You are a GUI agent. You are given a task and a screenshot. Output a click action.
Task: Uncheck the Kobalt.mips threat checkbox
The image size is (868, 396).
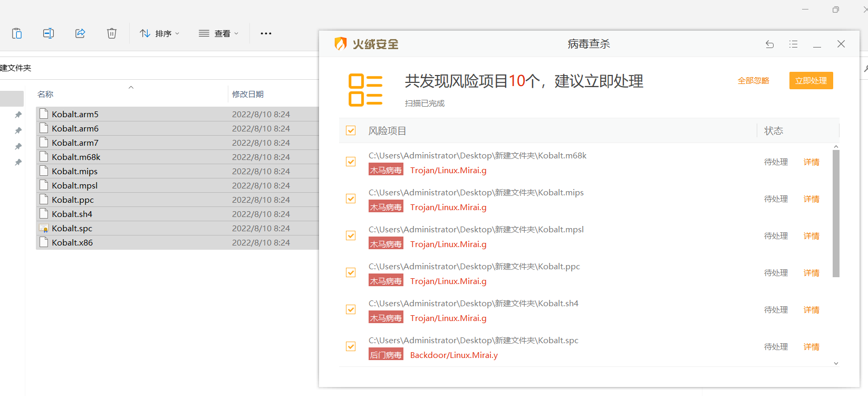[351, 199]
